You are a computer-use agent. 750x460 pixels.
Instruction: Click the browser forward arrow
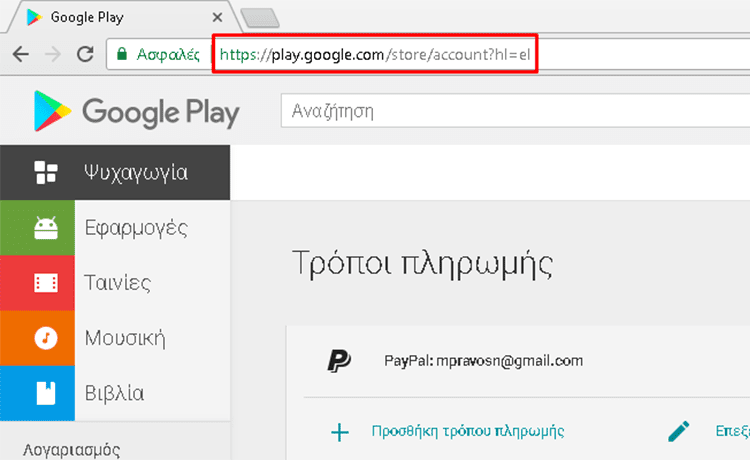coord(53,55)
